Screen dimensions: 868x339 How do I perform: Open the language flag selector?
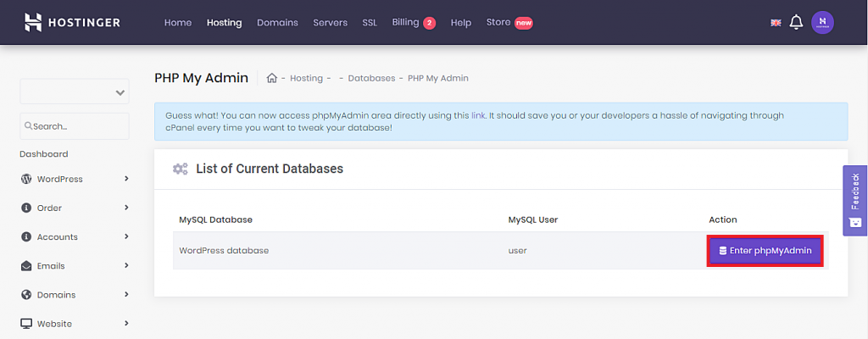click(x=776, y=23)
